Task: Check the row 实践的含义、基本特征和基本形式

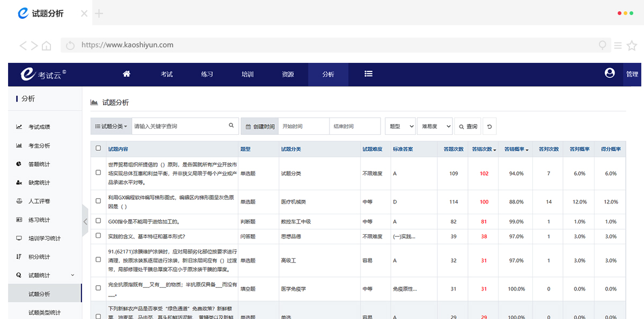Action: tap(98, 236)
